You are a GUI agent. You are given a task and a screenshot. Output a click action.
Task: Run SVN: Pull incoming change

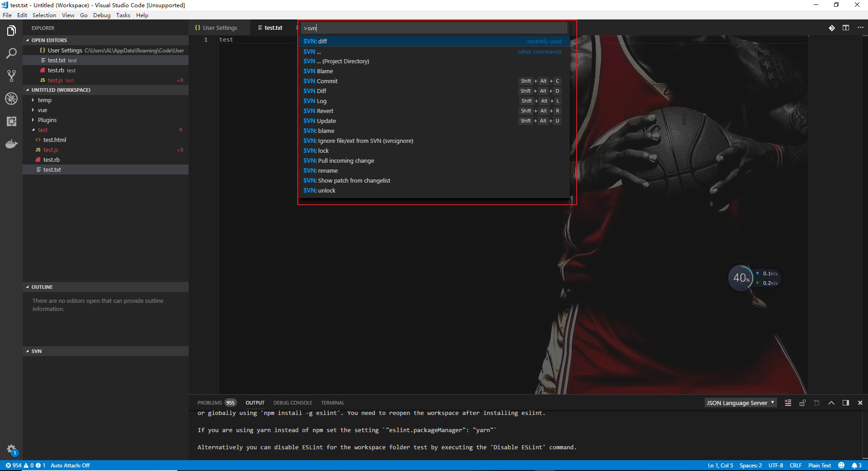click(x=433, y=161)
